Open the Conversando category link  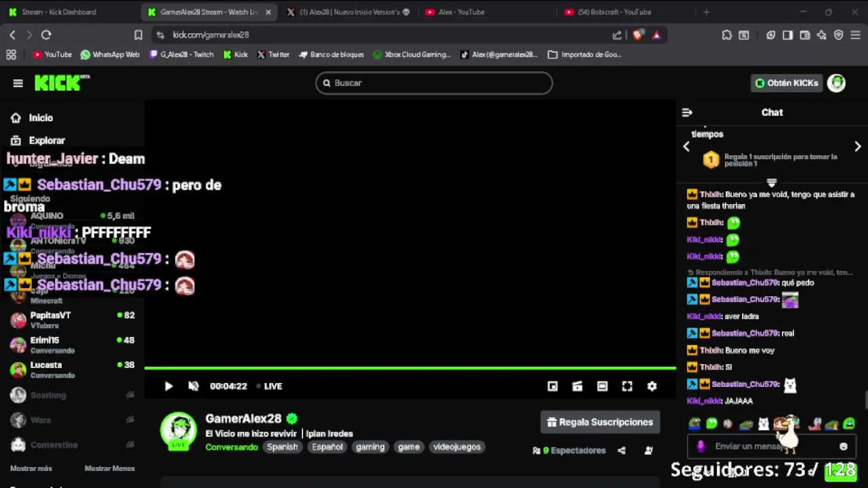(231, 447)
